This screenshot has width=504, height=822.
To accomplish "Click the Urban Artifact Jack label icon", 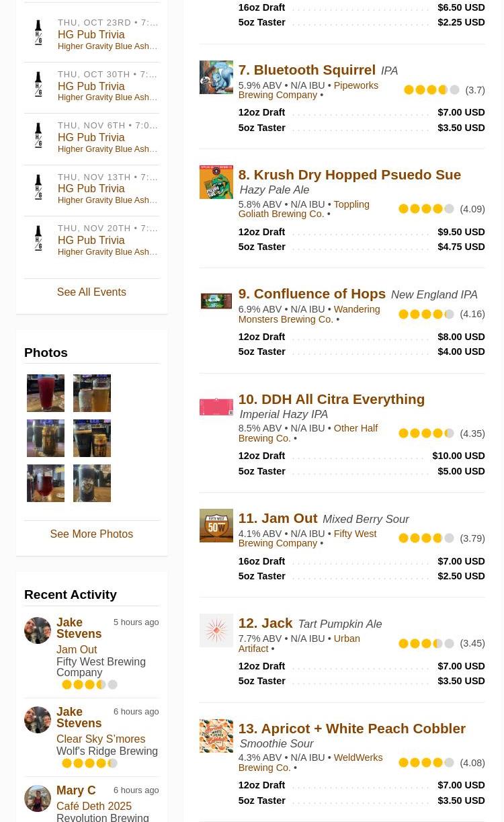I will click(216, 630).
